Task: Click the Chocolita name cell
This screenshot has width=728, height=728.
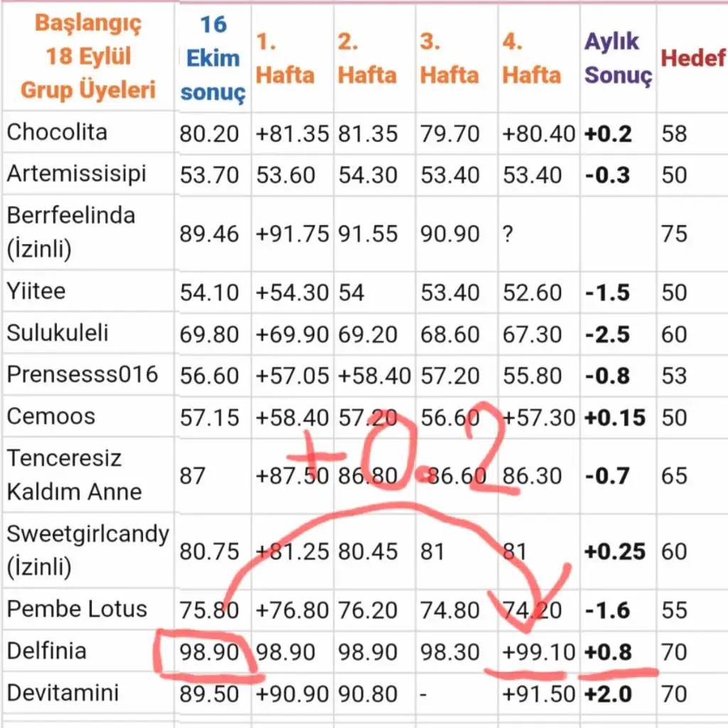Action: point(57,132)
